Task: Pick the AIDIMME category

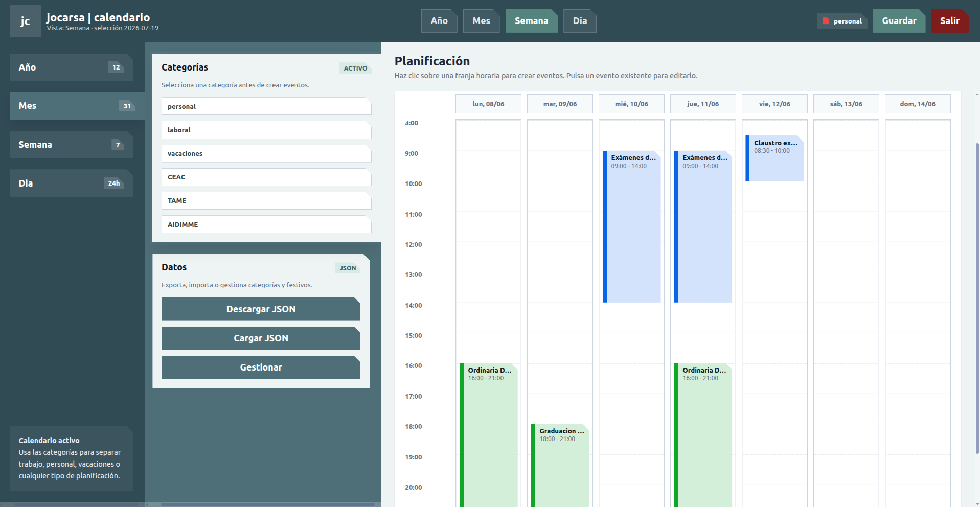Action: (266, 224)
